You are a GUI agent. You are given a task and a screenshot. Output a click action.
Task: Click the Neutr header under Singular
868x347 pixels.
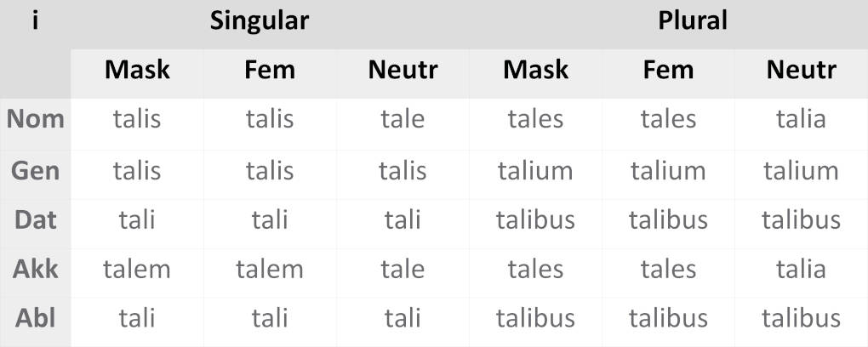403,70
